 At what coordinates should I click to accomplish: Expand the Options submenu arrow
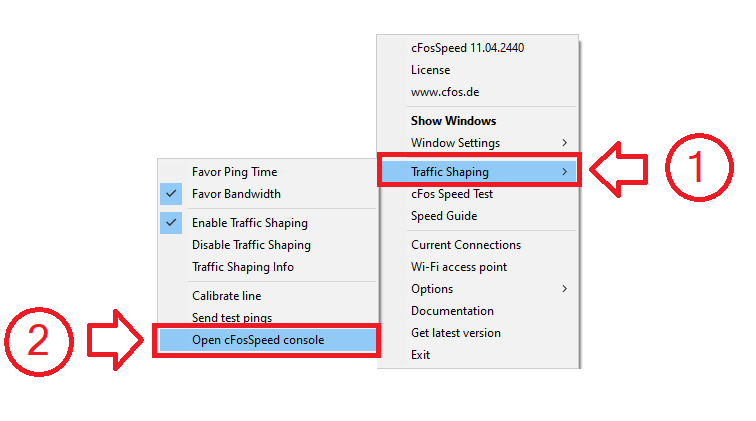(565, 289)
